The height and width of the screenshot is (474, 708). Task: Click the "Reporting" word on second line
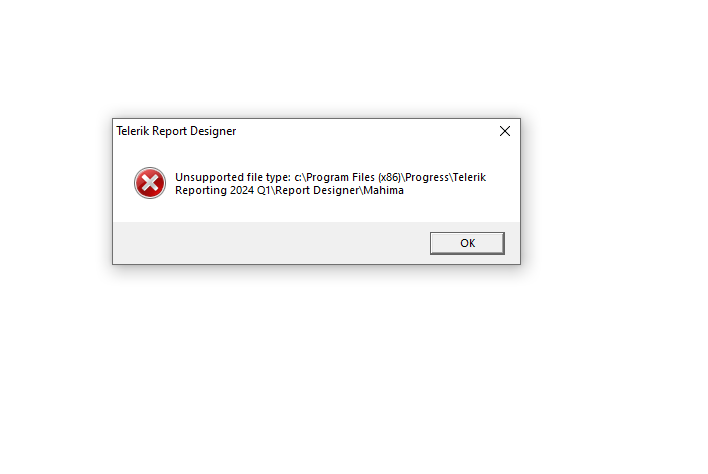pyautogui.click(x=201, y=190)
